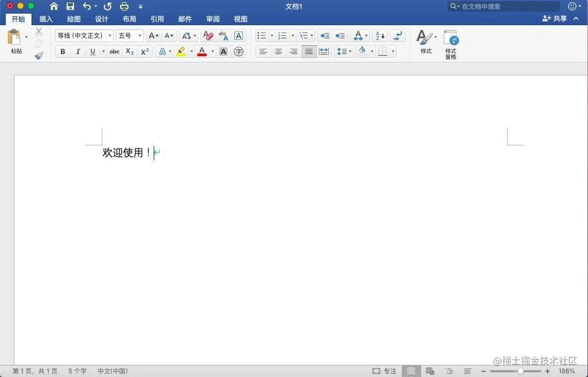Screen dimensions: 588x377
Task: Open the 引用 tab
Action: click(157, 19)
